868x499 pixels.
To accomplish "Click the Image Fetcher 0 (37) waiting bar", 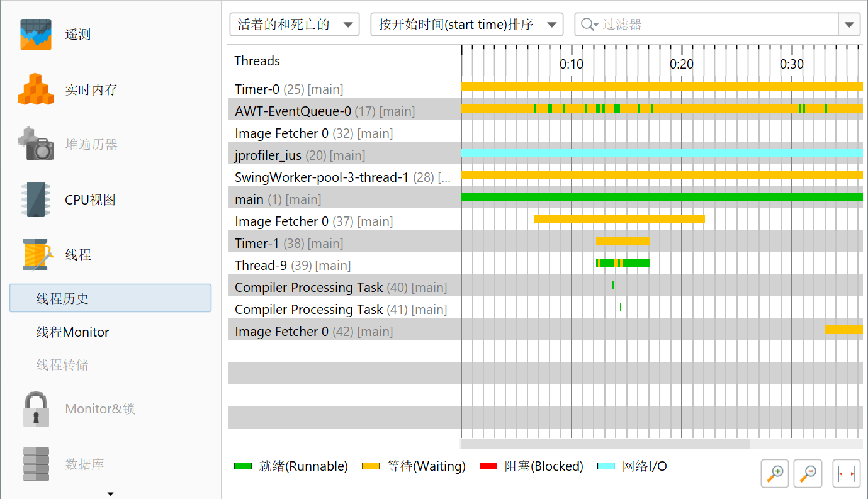I will [619, 219].
